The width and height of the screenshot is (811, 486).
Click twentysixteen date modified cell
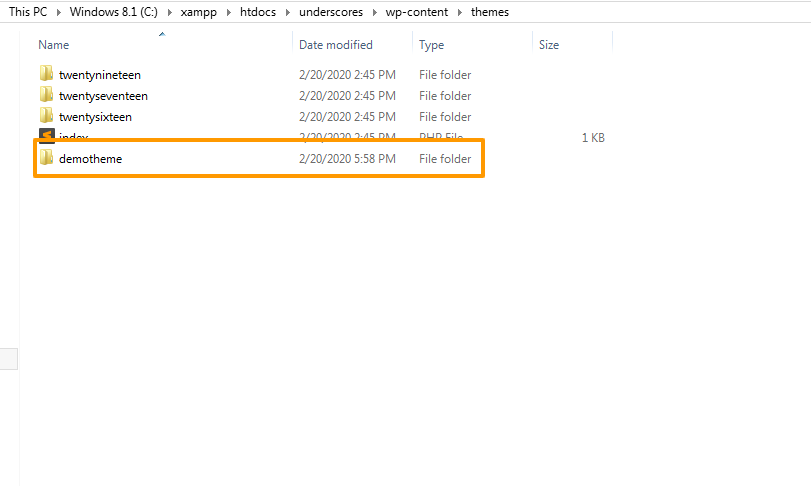point(347,117)
